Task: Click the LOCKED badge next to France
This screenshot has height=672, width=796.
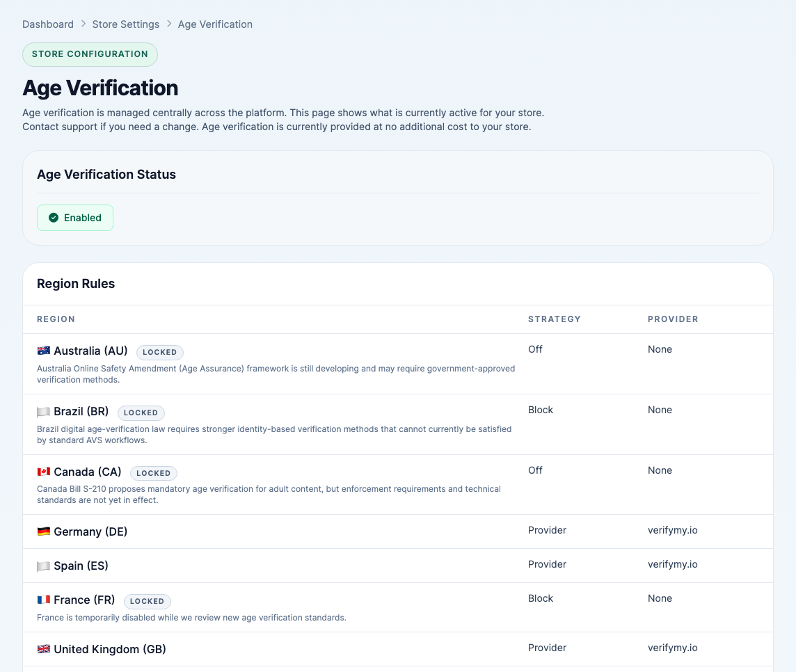Action: click(148, 601)
